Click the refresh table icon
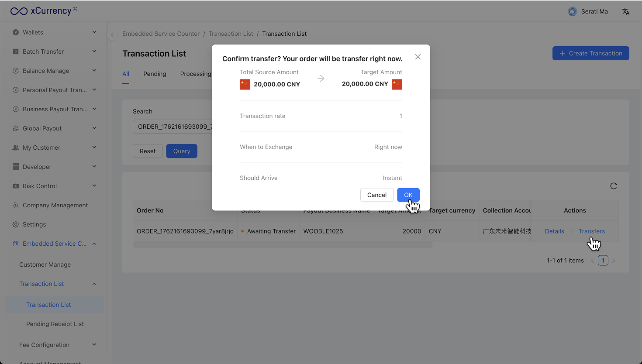Screen dimensions: 642x364 pos(614,186)
